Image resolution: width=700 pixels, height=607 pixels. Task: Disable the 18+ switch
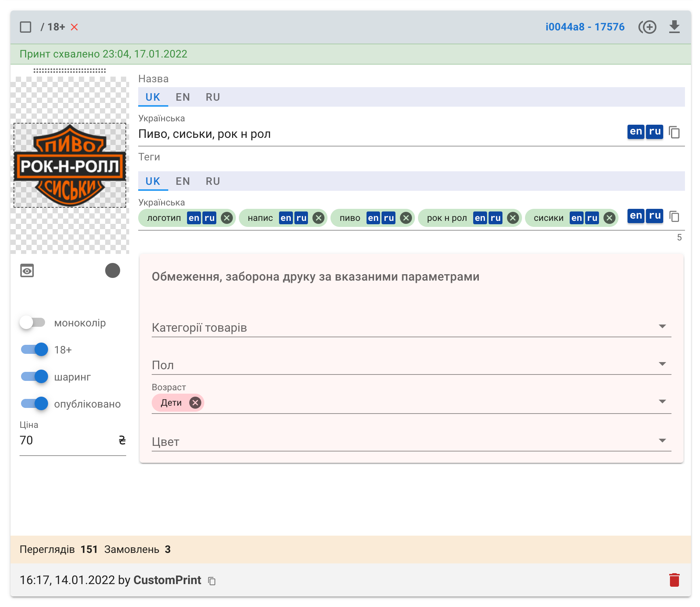click(35, 350)
